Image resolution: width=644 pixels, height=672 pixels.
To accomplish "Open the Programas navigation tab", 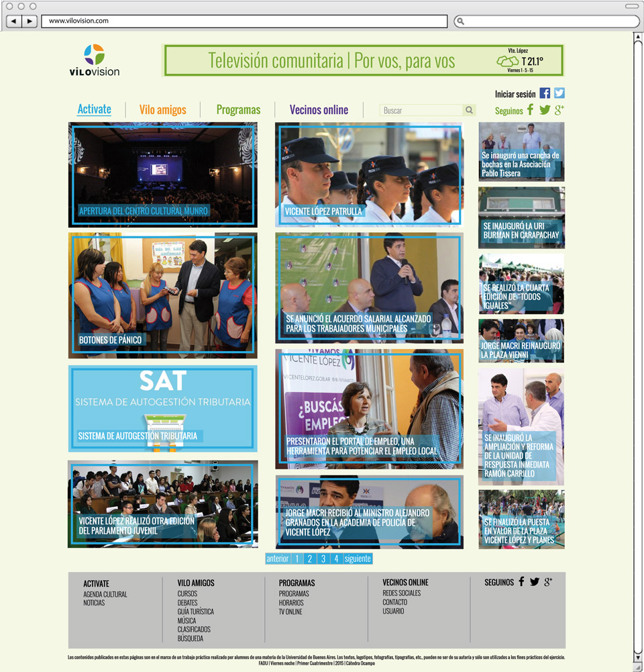I will pos(238,110).
